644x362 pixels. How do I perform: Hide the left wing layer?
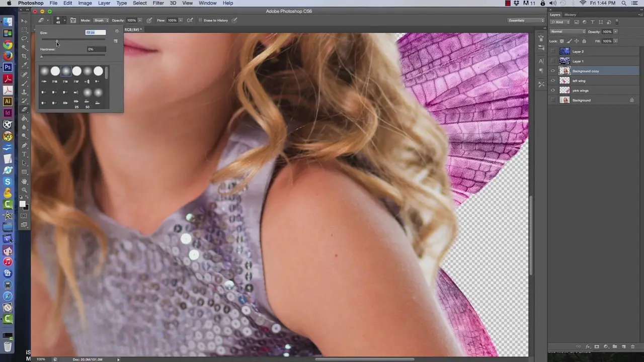[553, 81]
